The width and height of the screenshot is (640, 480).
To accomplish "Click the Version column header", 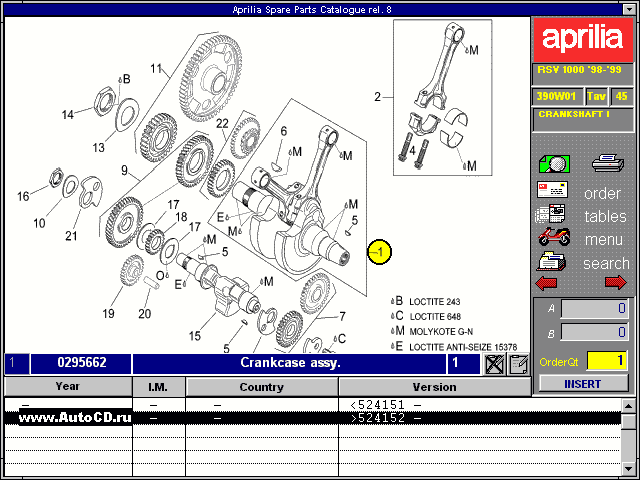I will pyautogui.click(x=434, y=387).
